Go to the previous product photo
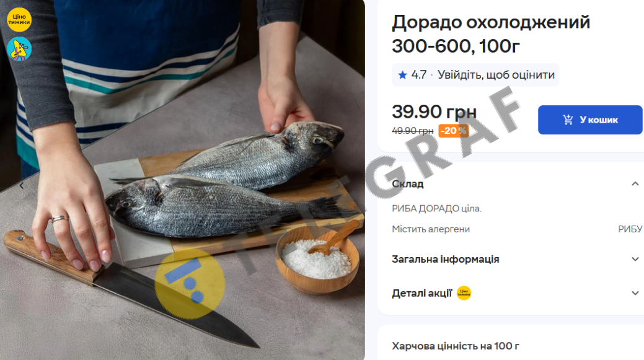644x360 pixels. pyautogui.click(x=22, y=185)
